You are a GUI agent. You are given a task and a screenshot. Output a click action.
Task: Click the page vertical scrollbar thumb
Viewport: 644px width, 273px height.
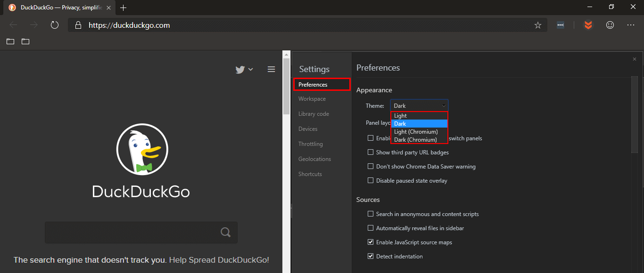286,86
